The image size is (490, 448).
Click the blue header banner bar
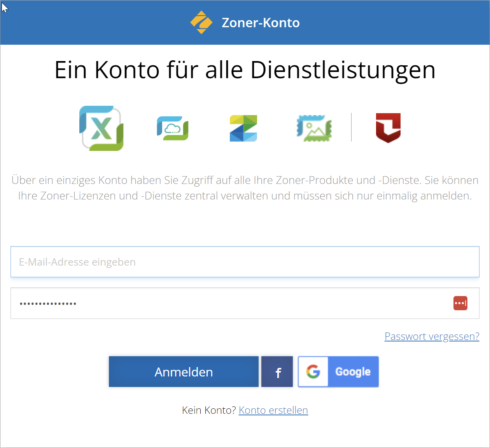pyautogui.click(x=78, y=23)
